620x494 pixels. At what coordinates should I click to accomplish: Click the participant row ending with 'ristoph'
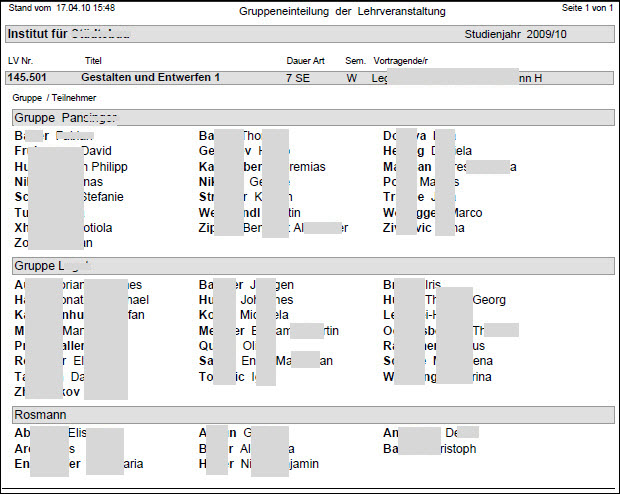point(430,449)
